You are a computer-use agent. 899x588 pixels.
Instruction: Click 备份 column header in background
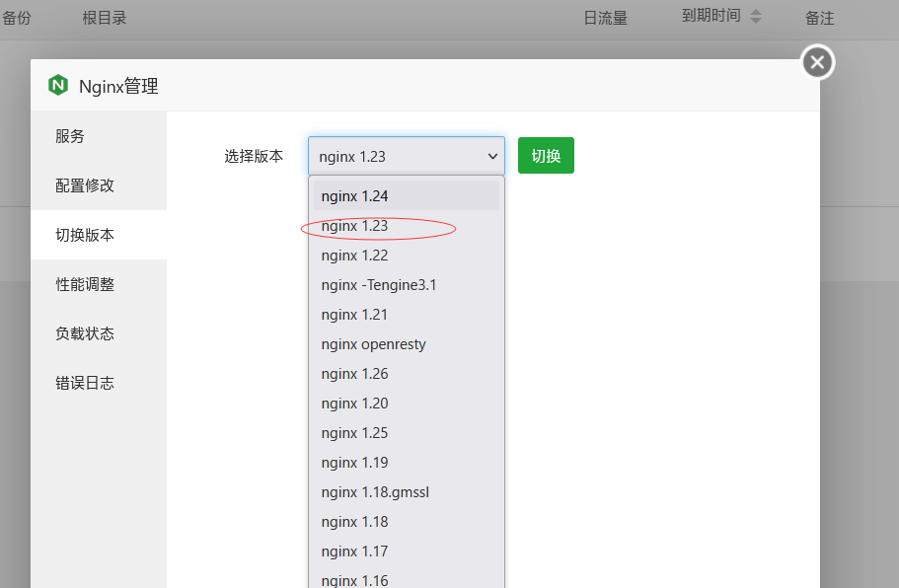coord(16,18)
